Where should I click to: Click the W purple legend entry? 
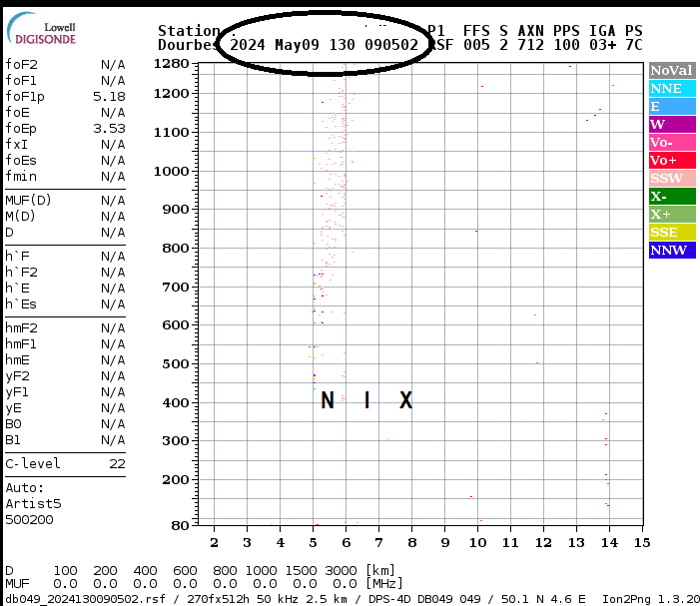pos(671,125)
